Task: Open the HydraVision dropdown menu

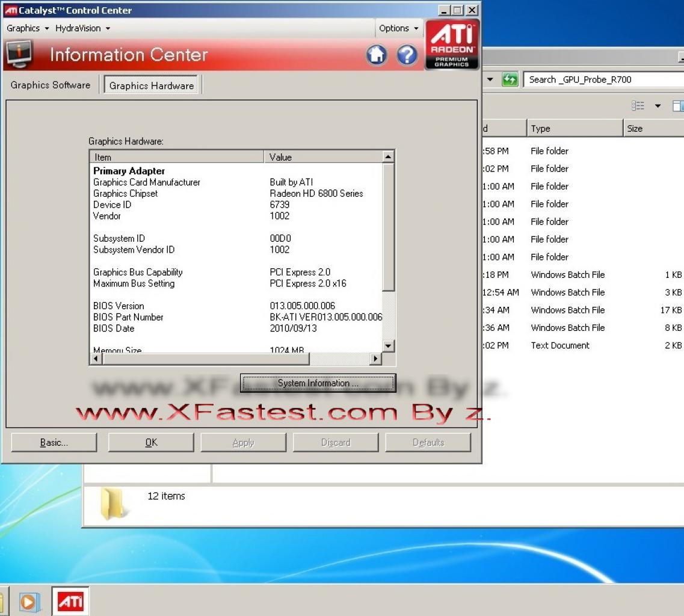Action: pyautogui.click(x=82, y=28)
